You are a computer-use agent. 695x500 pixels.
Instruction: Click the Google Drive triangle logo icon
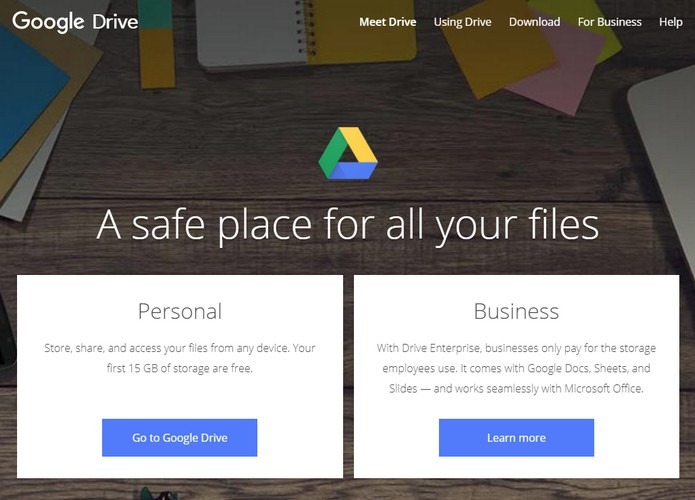(348, 153)
